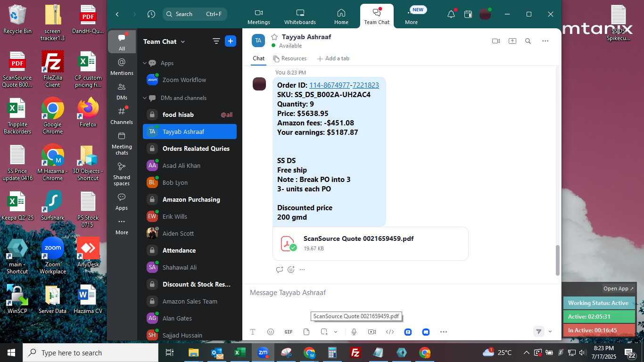Record audio message with microphone icon

pyautogui.click(x=354, y=332)
